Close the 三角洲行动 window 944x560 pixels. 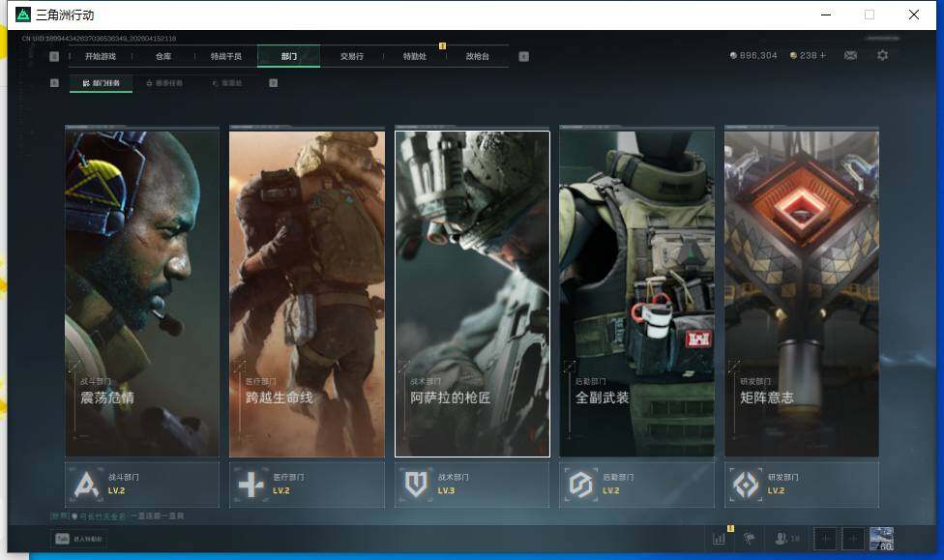click(x=914, y=15)
